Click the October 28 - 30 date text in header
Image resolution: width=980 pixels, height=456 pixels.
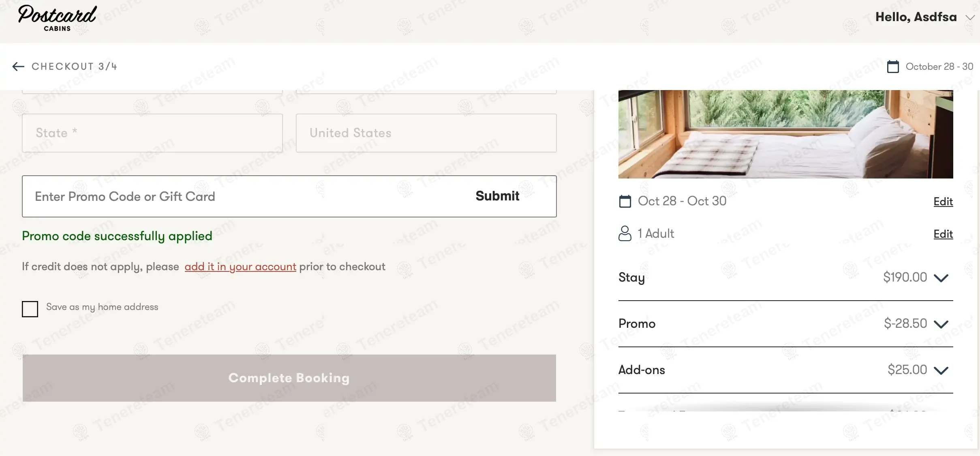click(x=939, y=67)
